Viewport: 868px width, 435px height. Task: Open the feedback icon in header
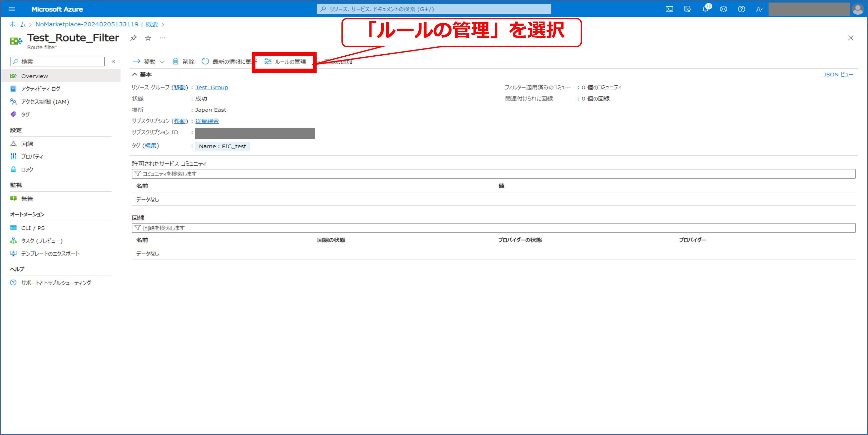pos(760,9)
